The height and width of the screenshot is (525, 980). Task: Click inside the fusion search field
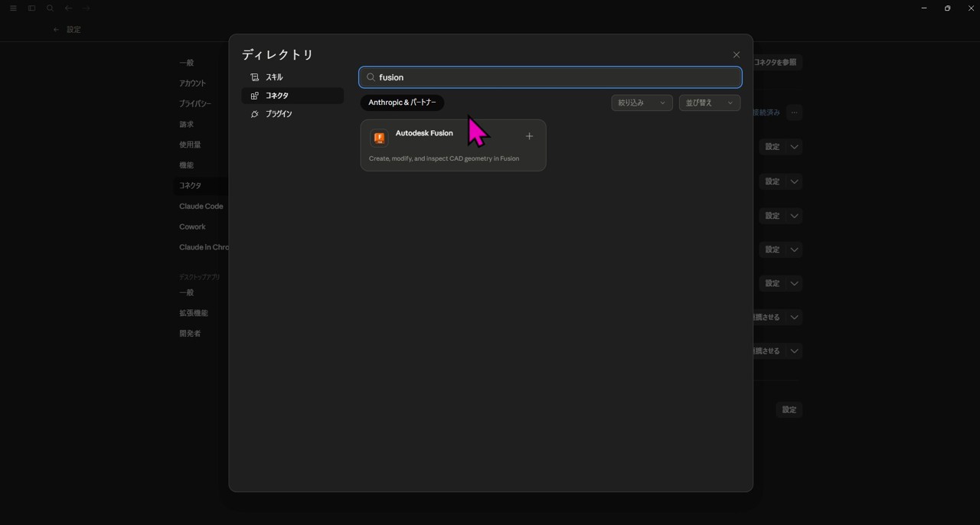(x=536, y=77)
